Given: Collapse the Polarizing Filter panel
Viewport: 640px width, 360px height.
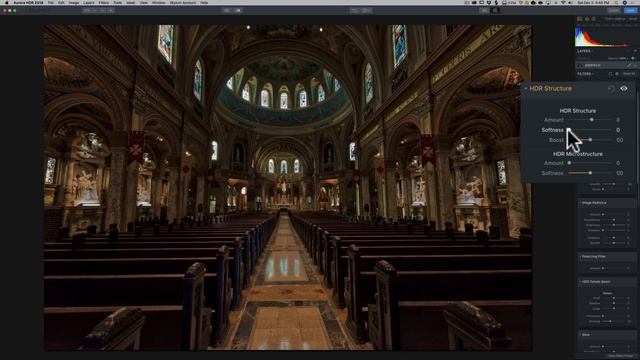Looking at the screenshot, I should pyautogui.click(x=580, y=257).
